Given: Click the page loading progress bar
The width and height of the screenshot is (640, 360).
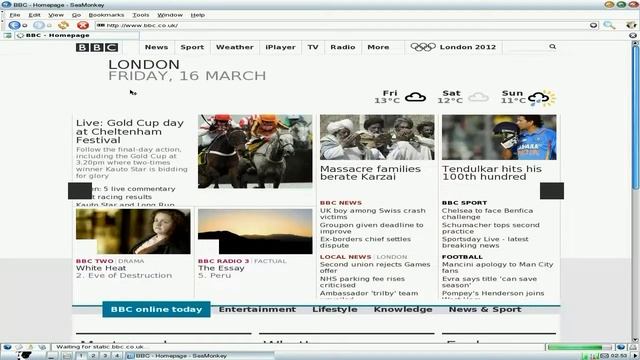Looking at the screenshot, I should click(x=579, y=347).
